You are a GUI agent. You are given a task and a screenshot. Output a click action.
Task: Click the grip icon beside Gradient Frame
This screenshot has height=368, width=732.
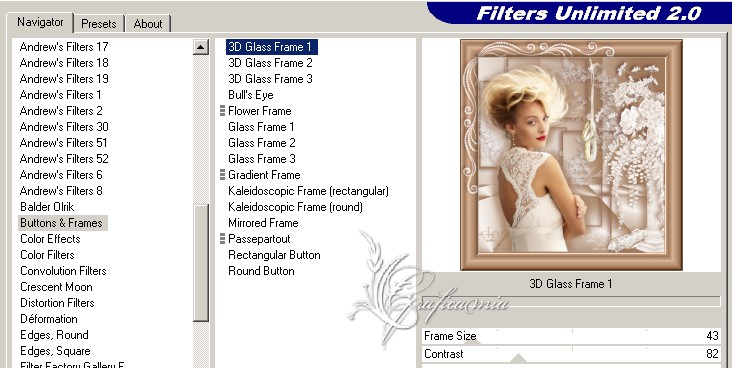tap(222, 175)
